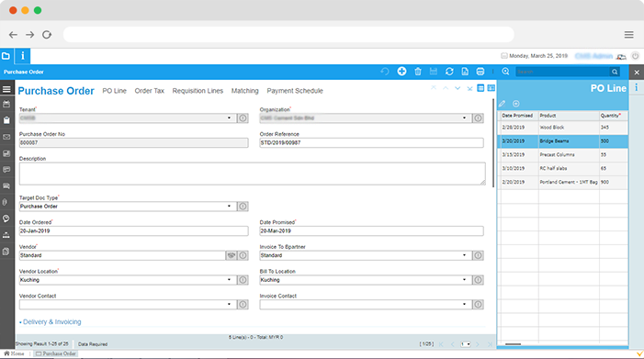Open the hamburger menu in left sidebar
Viewport: 644px width, 359px height.
click(x=6, y=89)
